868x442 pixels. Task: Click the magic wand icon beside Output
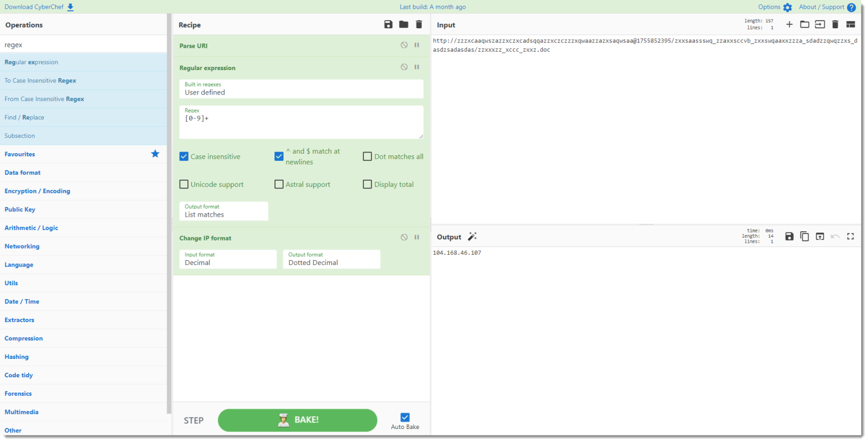472,237
